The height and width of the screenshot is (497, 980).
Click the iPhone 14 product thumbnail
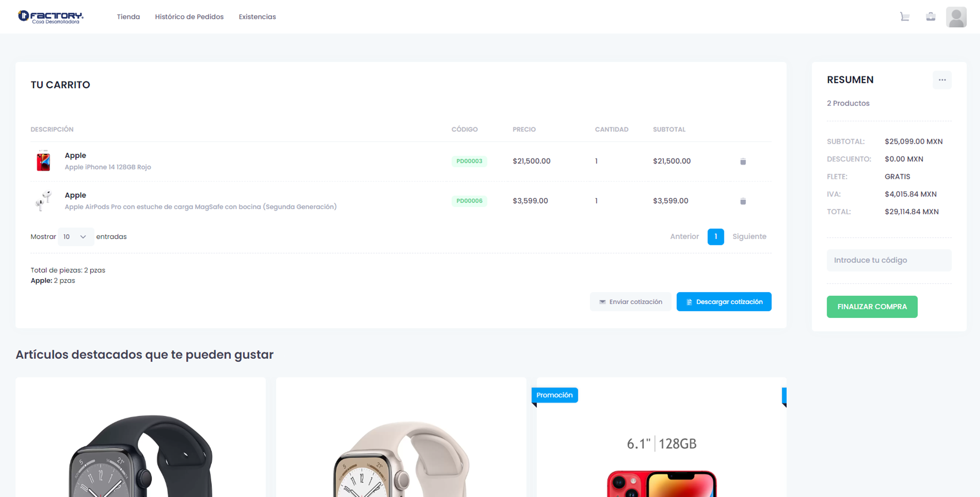pyautogui.click(x=44, y=161)
